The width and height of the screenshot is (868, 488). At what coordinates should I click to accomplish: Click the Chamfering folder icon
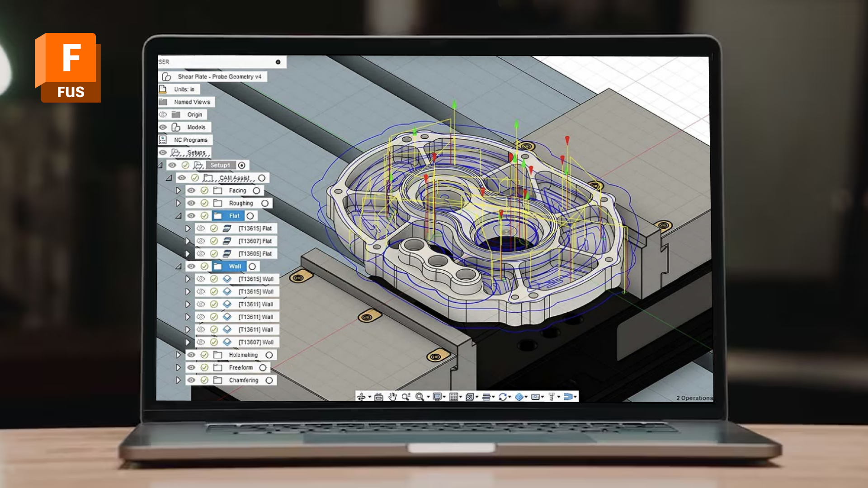217,380
